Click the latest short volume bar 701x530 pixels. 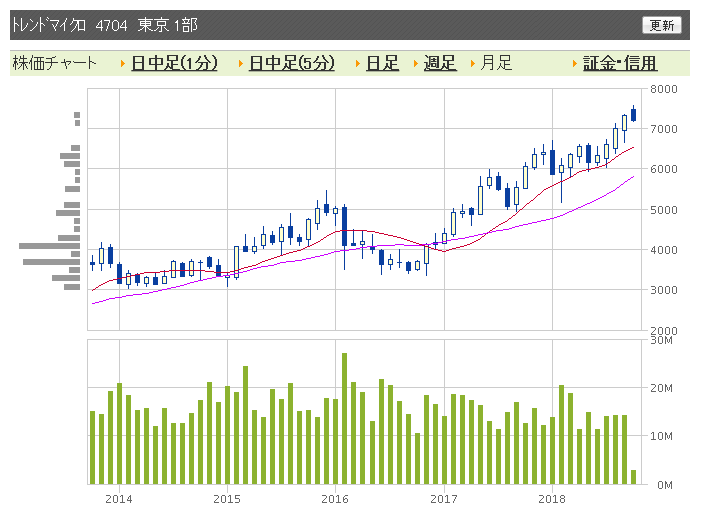[633, 477]
